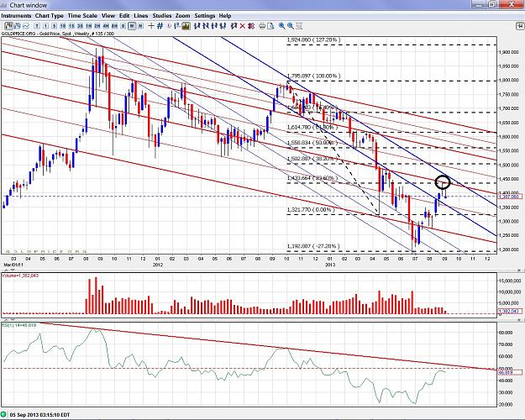Click the green connection status indicator

[4, 414]
